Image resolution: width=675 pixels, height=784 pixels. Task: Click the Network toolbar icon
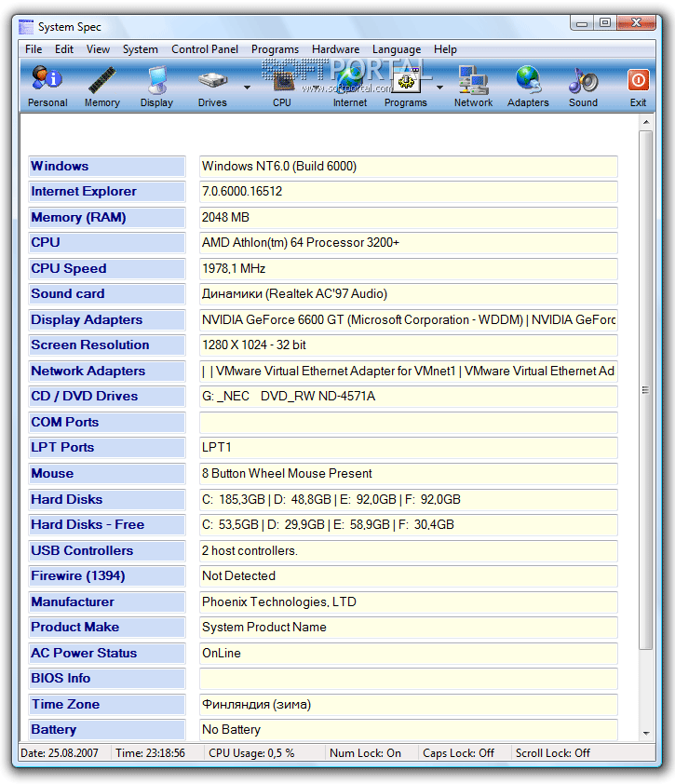(x=474, y=86)
